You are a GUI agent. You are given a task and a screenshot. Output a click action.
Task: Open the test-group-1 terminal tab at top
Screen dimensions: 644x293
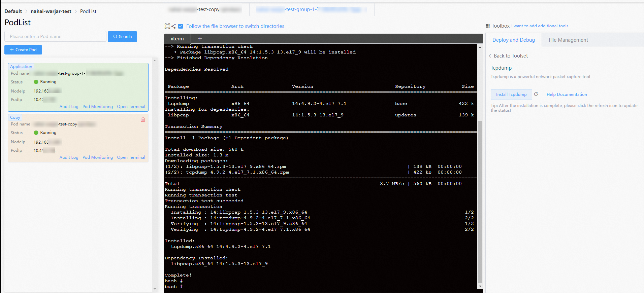(x=312, y=9)
